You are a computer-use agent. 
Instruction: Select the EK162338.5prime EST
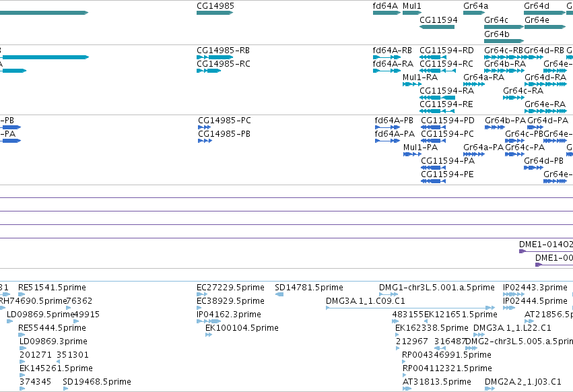(x=397, y=335)
